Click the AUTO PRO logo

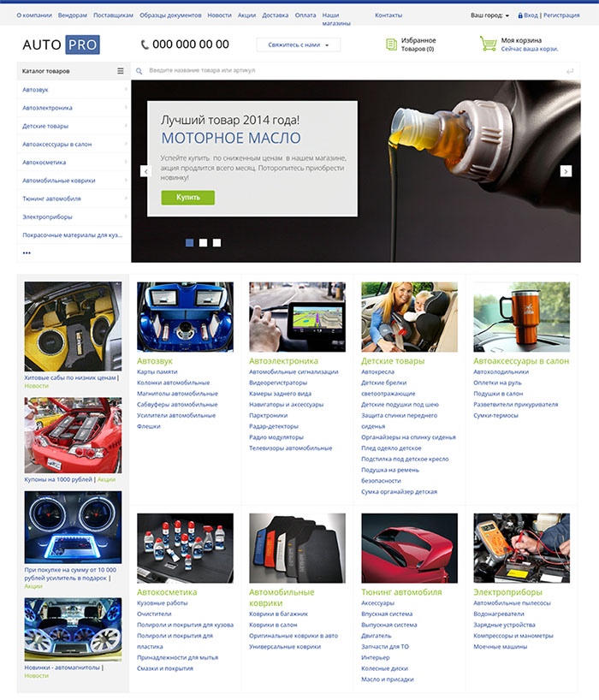pos(61,44)
